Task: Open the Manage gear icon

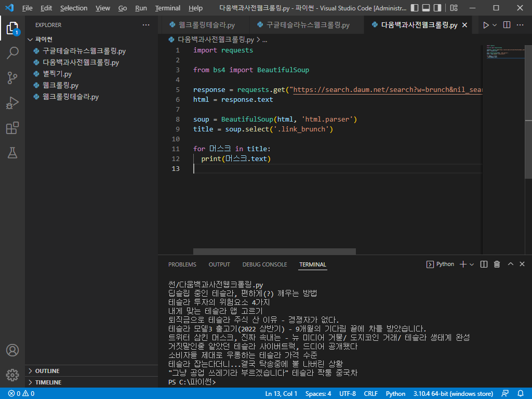Action: 12,375
